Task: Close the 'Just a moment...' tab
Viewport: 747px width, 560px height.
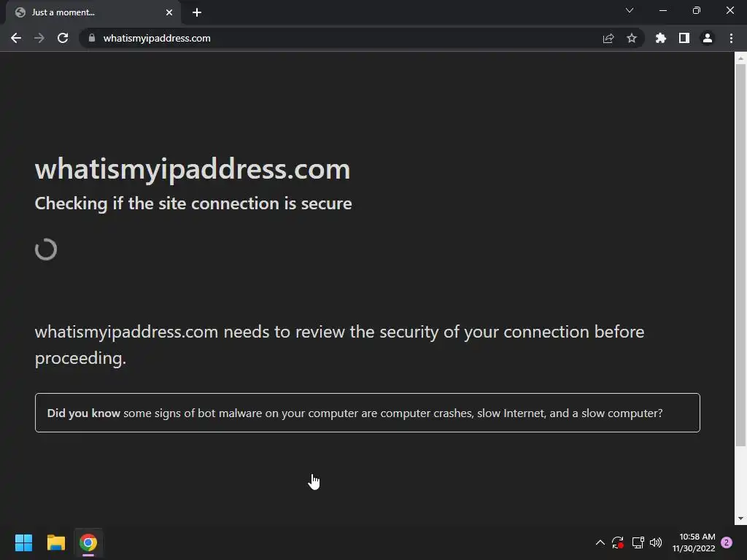Action: [169, 12]
